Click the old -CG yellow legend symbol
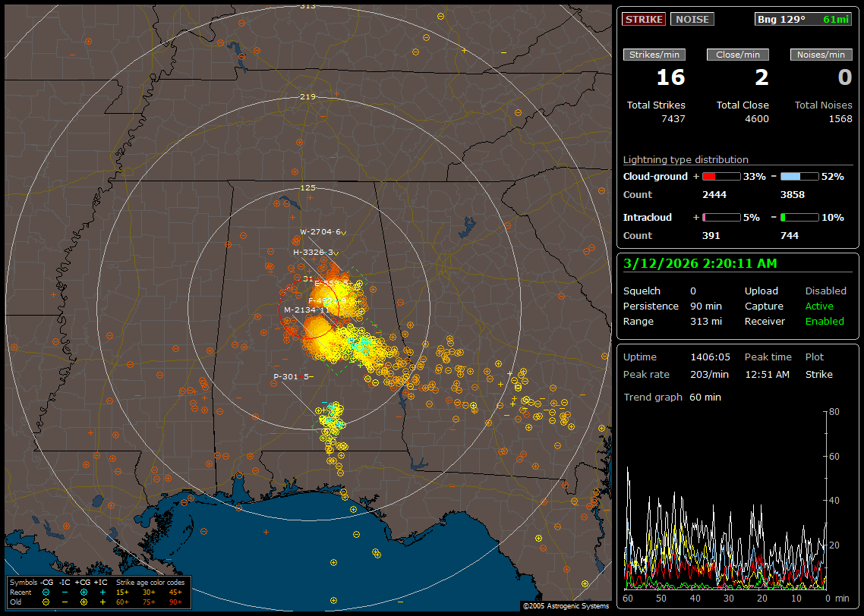 click(x=46, y=602)
